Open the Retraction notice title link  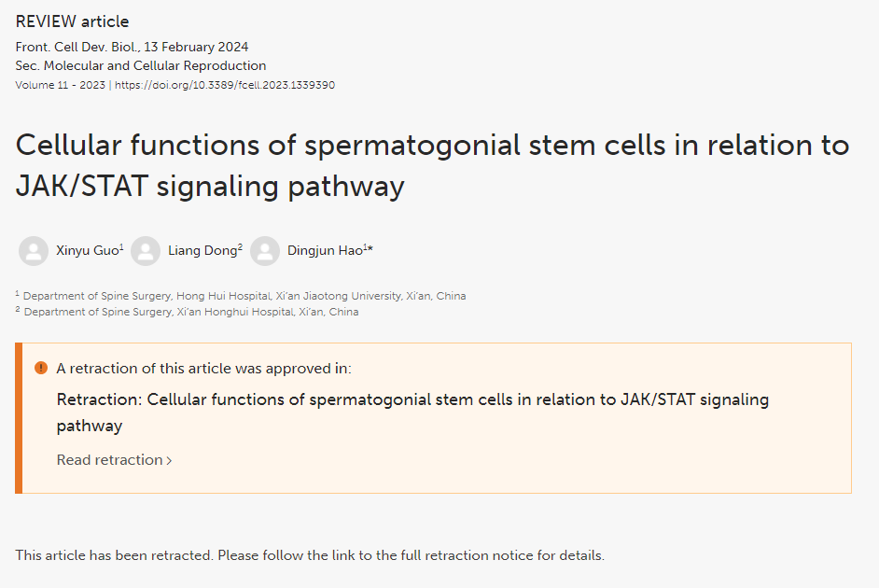(412, 413)
